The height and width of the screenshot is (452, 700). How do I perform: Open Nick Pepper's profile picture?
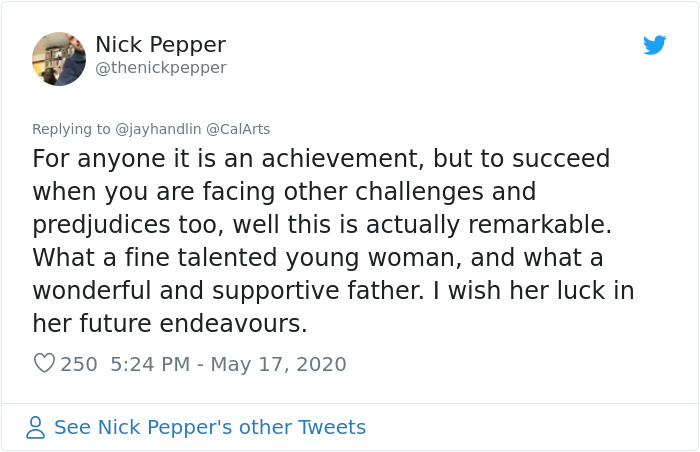[59, 59]
